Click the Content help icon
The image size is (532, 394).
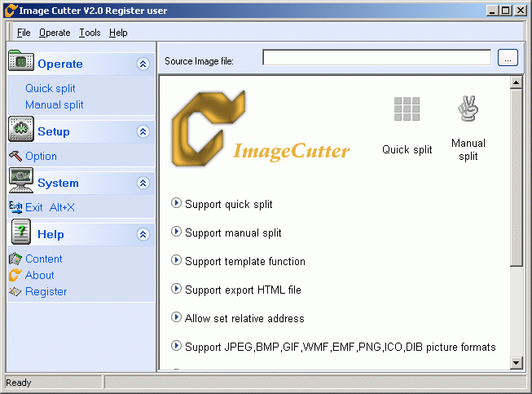[x=15, y=259]
